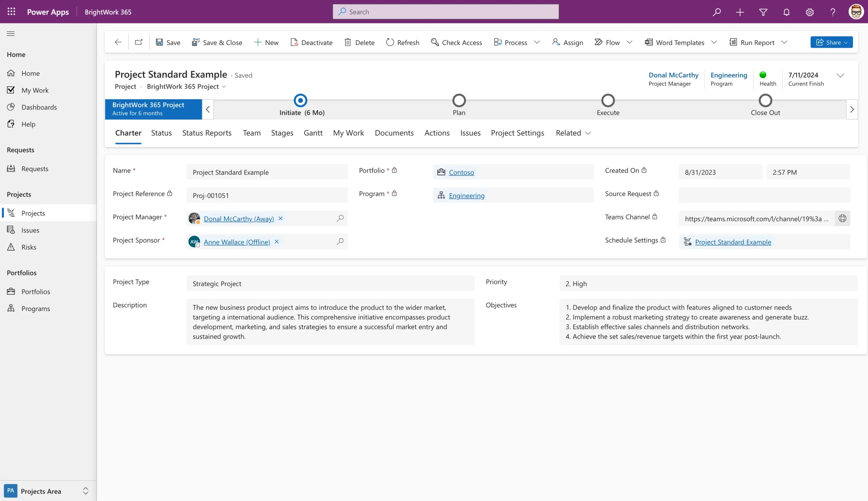The height and width of the screenshot is (501, 868).
Task: Deactivate the project record
Action: pos(311,42)
